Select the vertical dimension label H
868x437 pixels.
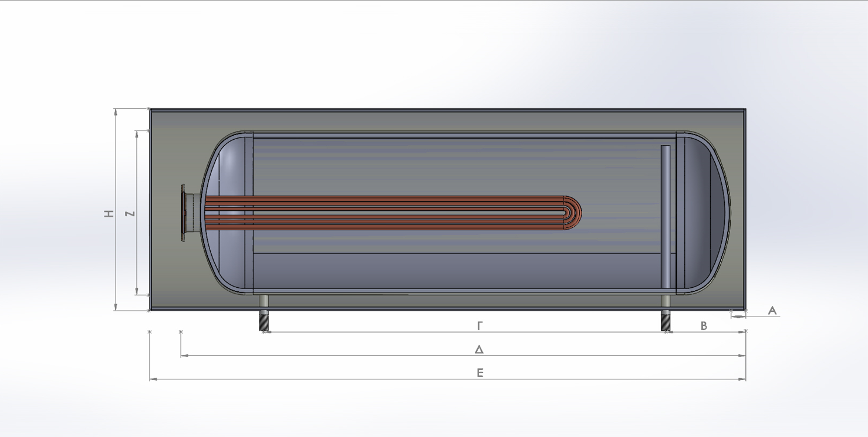(109, 214)
